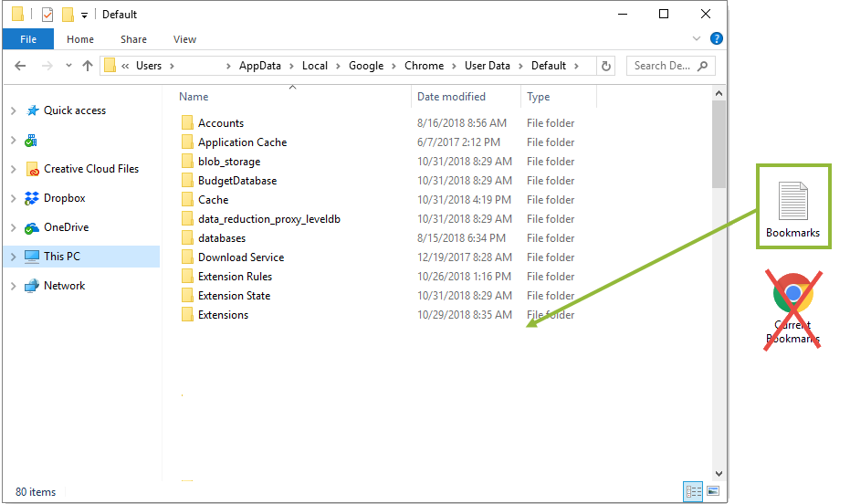The image size is (850, 504).
Task: Switch to large icons view
Action: tap(712, 491)
